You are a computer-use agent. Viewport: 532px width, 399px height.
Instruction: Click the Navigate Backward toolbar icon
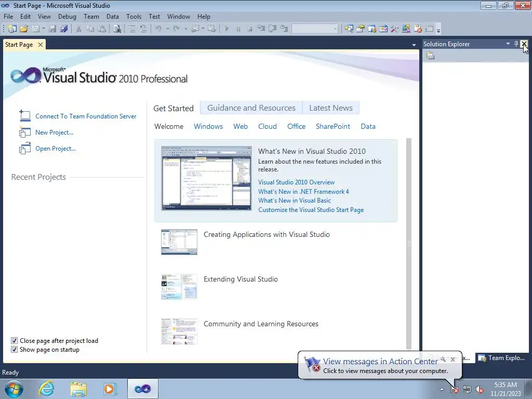[x=195, y=29]
